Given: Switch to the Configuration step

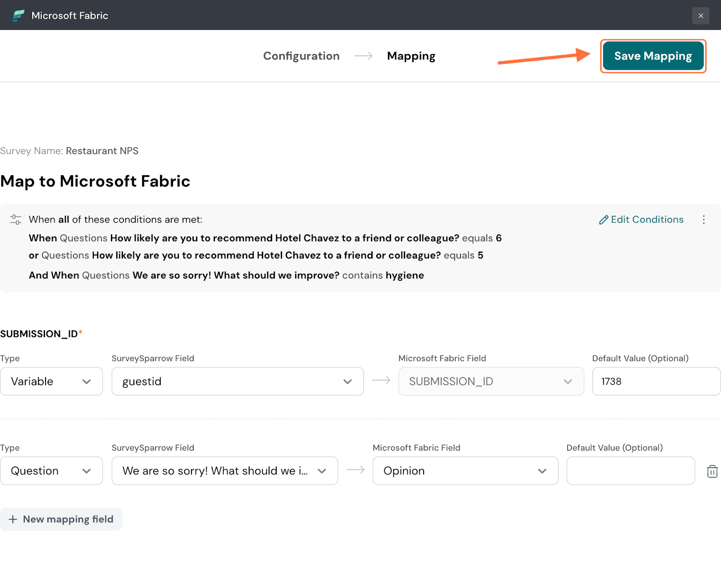Looking at the screenshot, I should point(301,56).
